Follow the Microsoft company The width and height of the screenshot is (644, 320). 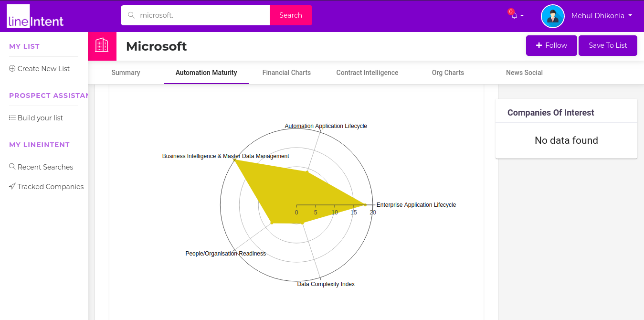click(x=551, y=45)
